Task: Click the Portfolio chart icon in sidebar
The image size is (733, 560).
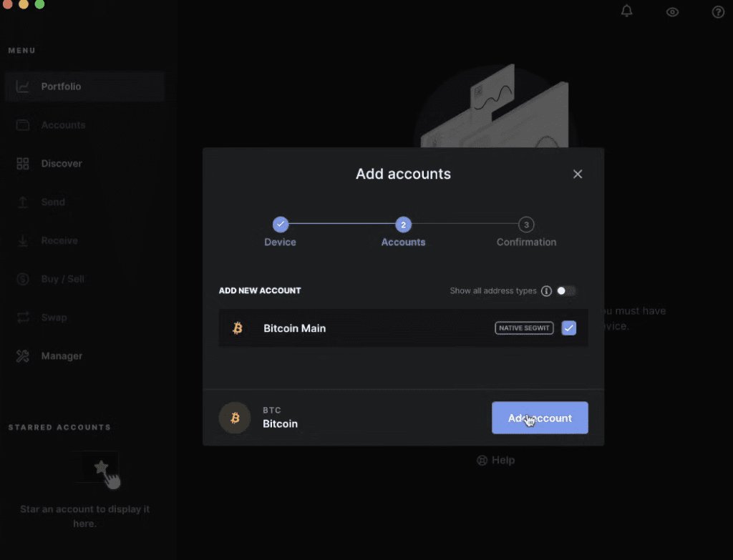Action: pyautogui.click(x=23, y=87)
